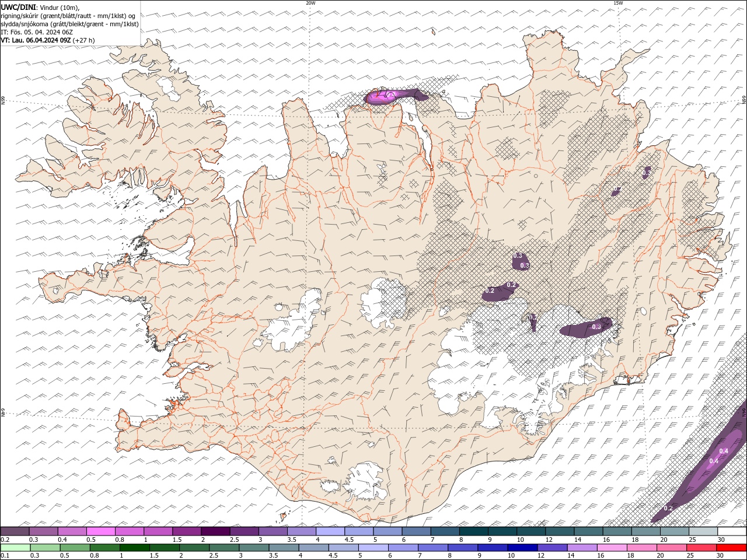Pick the darkest green swatch labeled 1
The width and height of the screenshot is (747, 560).
click(134, 548)
